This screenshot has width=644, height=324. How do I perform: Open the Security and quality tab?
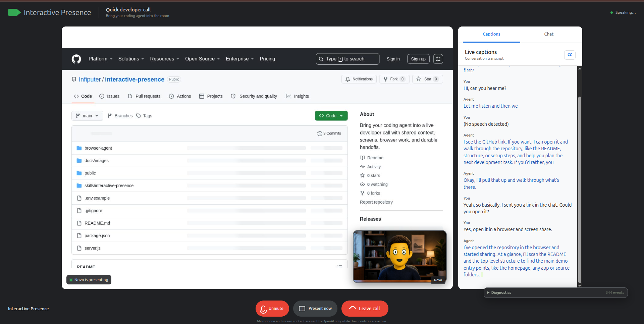click(x=254, y=96)
